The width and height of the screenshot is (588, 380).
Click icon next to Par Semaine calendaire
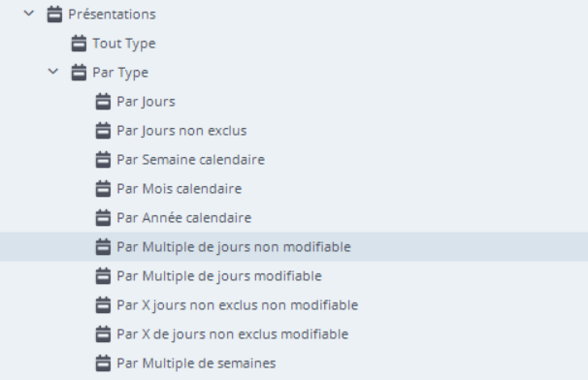[x=103, y=159]
